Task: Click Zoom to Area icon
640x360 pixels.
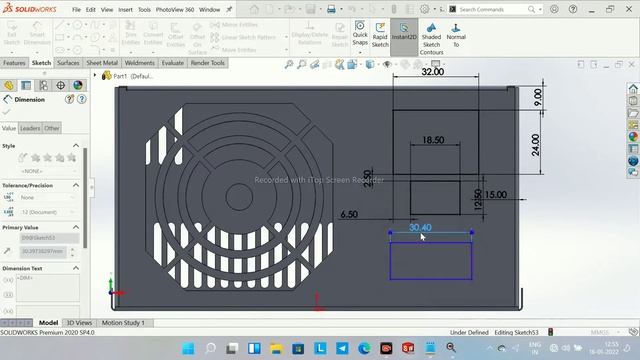Action: 302,64
